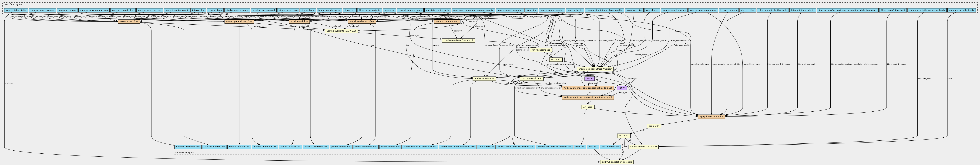Click the synonyms_file input node
This screenshot has height=165, width=980.
634,10
